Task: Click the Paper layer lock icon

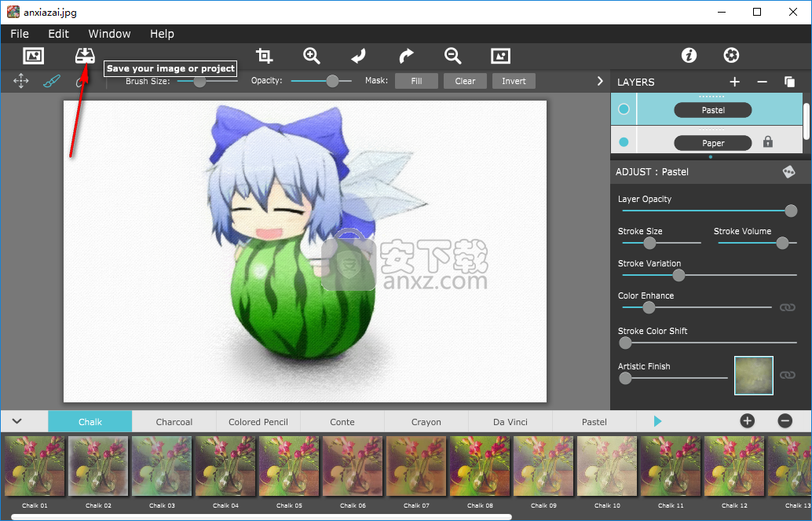Action: pos(768,142)
